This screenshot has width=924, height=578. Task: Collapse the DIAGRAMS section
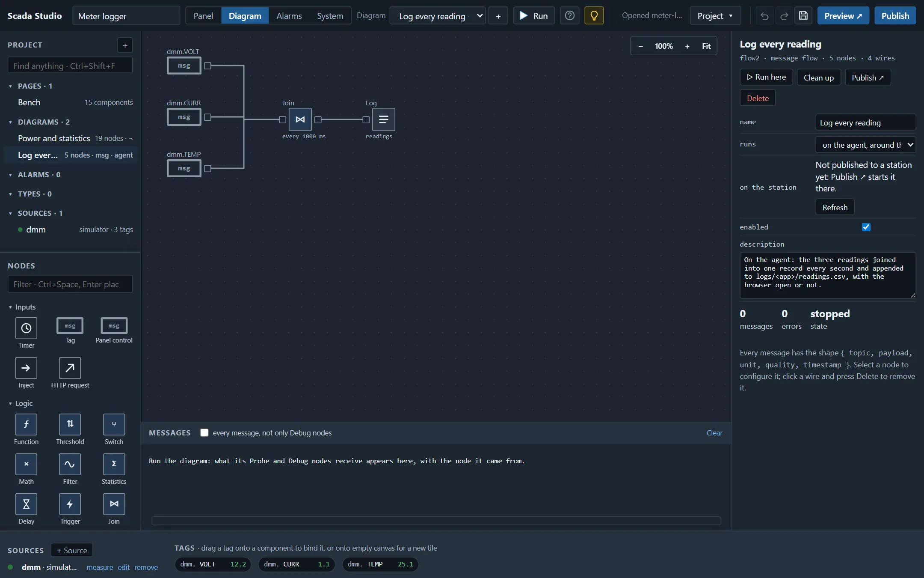(x=11, y=122)
